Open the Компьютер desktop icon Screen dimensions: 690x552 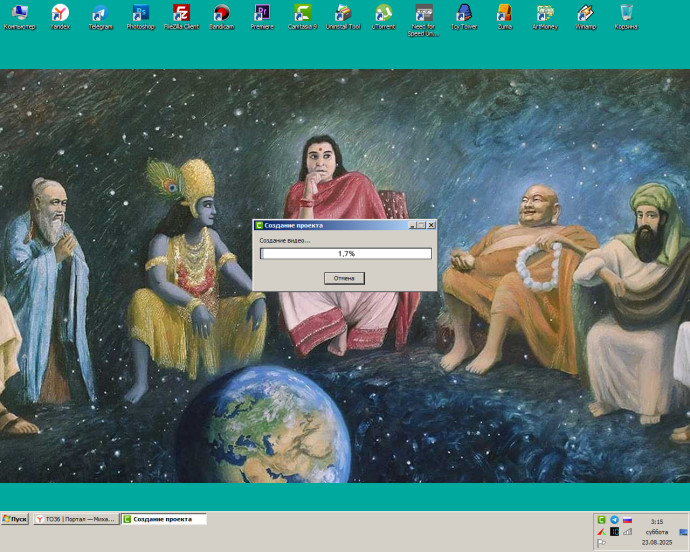[19, 17]
